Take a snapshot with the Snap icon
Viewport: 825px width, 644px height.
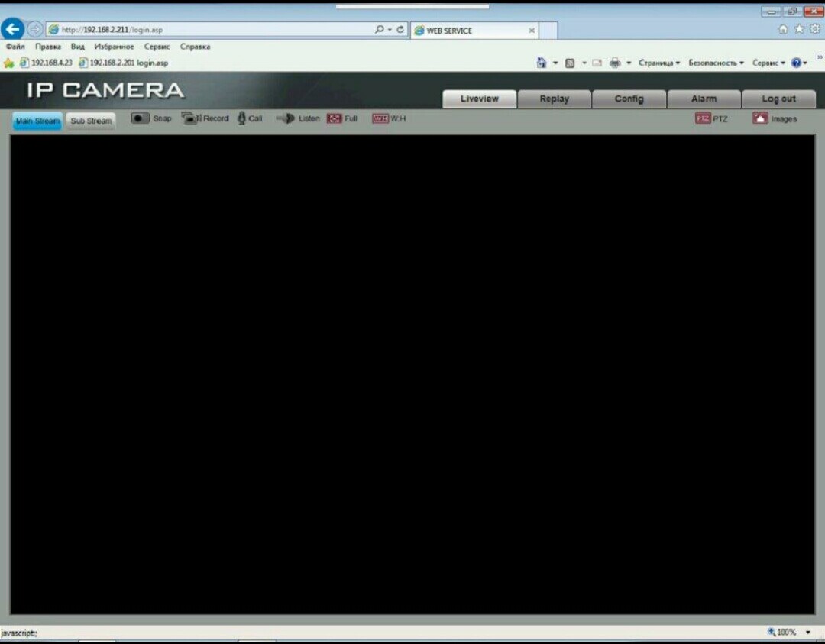[141, 118]
